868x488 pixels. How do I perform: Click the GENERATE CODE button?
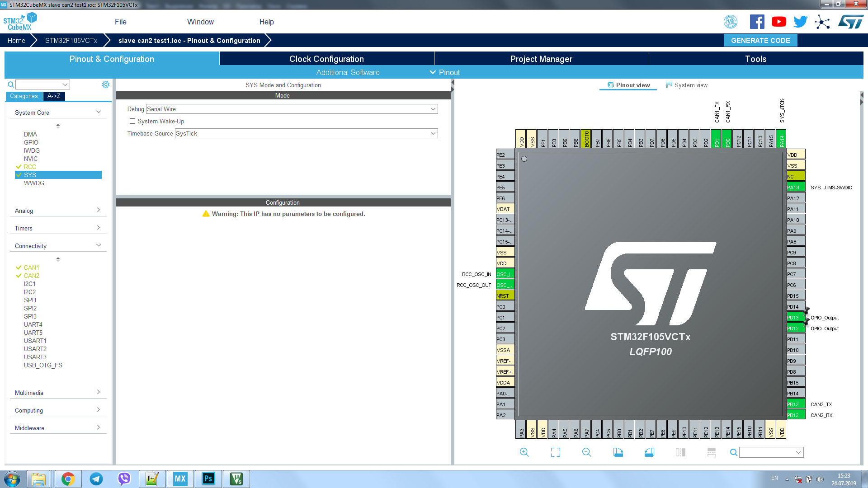[x=760, y=40]
